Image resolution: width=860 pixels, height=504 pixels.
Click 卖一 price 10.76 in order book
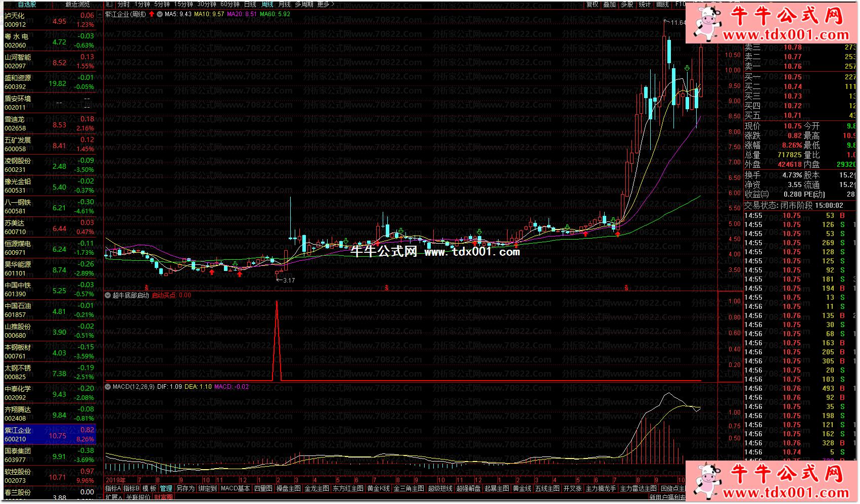pyautogui.click(x=792, y=67)
